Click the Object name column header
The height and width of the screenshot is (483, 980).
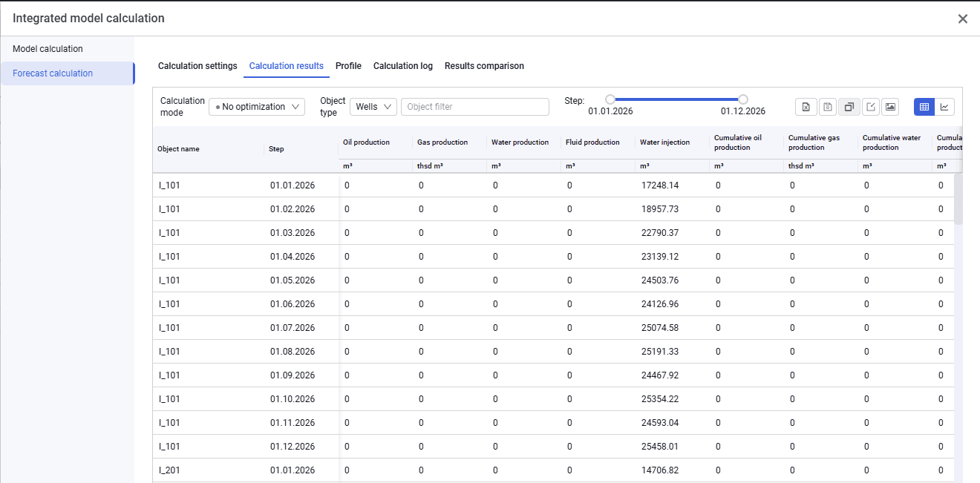coord(178,149)
